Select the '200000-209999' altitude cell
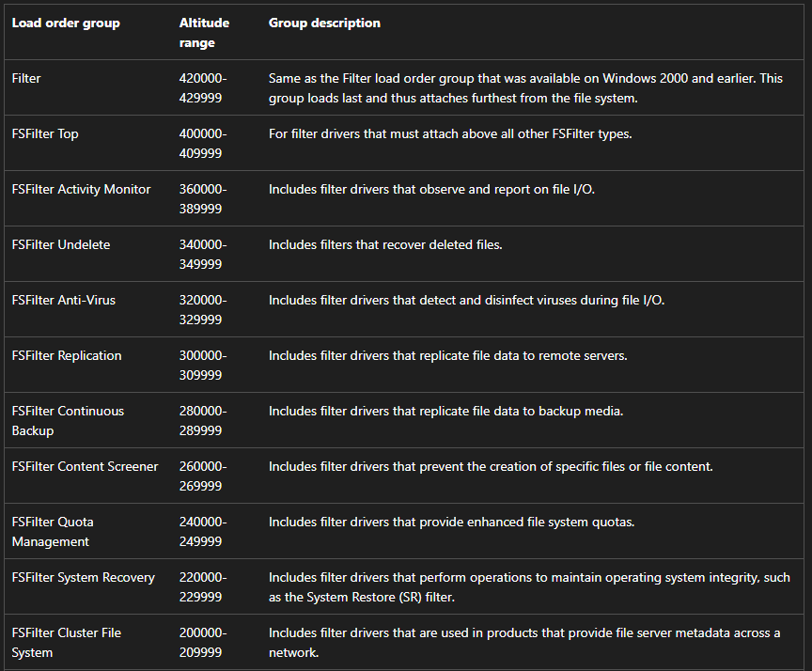Viewport: 812px width, 671px height. click(x=203, y=642)
